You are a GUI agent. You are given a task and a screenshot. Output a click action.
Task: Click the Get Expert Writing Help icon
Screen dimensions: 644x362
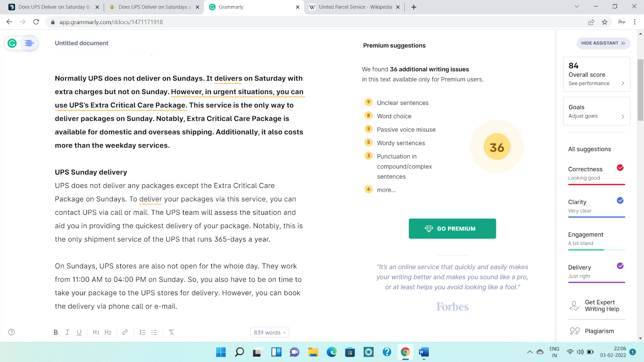tap(574, 306)
